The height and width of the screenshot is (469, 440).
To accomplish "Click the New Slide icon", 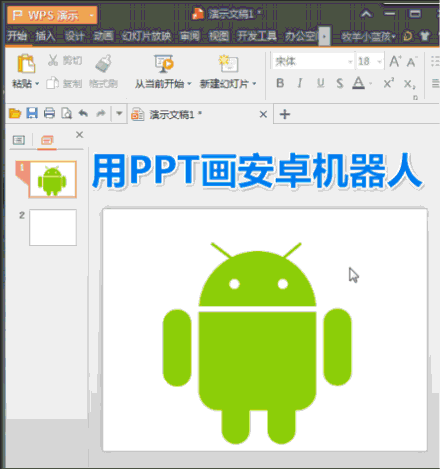I will tap(228, 64).
